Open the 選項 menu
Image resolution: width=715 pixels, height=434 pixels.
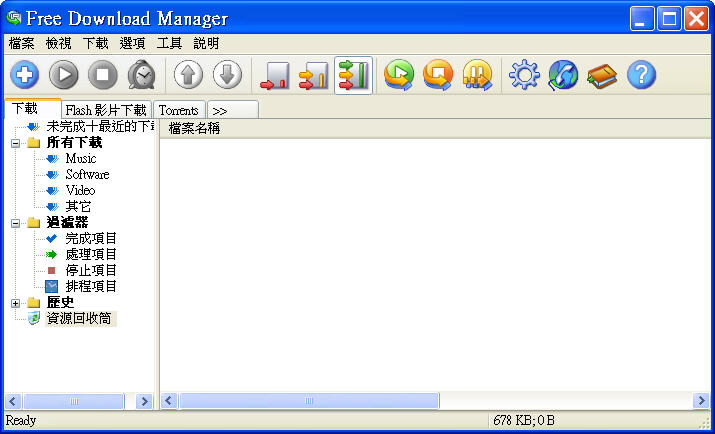click(x=132, y=44)
